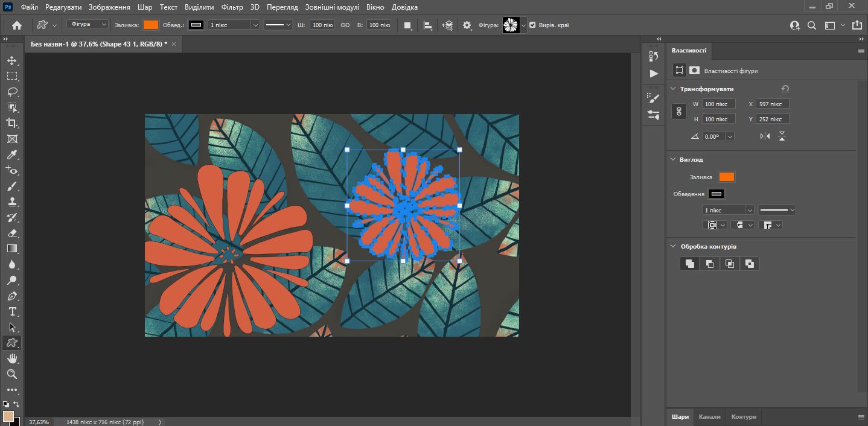This screenshot has height=426, width=868.
Task: Select the Lasso tool
Action: [x=11, y=92]
